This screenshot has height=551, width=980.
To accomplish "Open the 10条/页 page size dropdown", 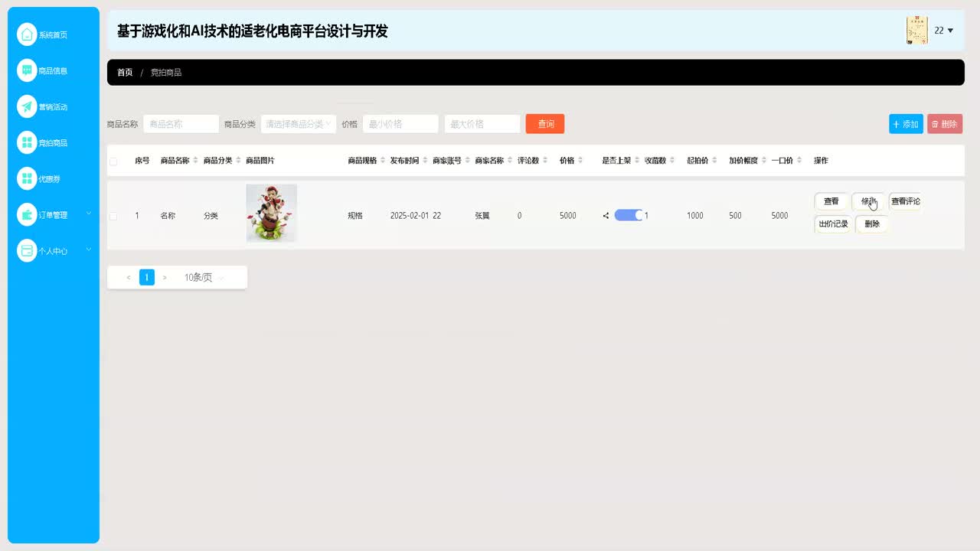I will pos(204,277).
